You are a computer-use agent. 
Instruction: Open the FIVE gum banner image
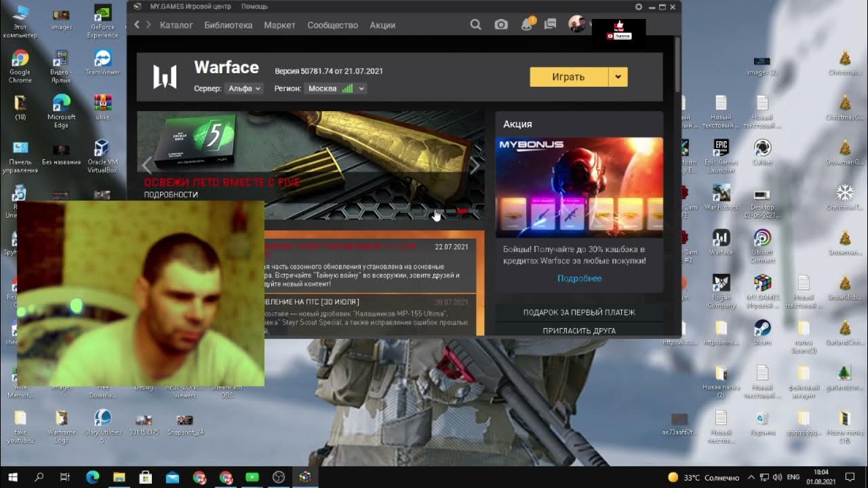click(x=311, y=165)
